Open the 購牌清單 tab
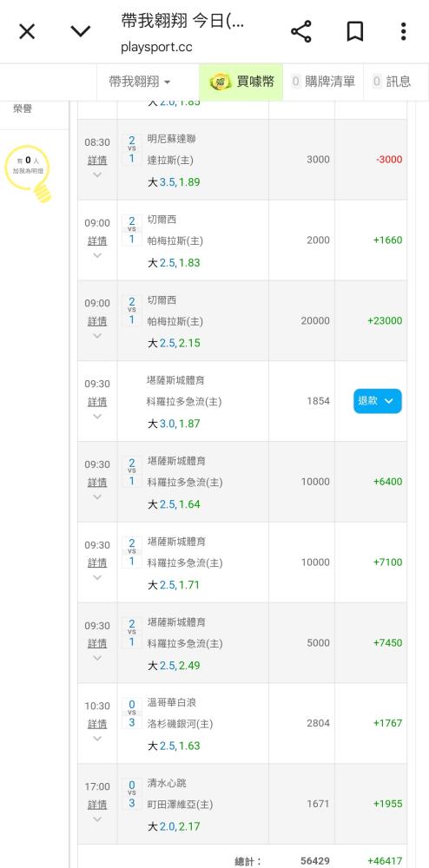This screenshot has width=429, height=868. pos(323,82)
